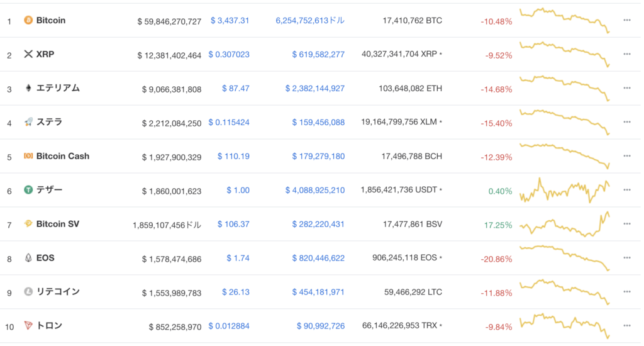Viewport: 644px width, 346px height.
Task: Click the 0.40% change value
Action: [500, 191]
